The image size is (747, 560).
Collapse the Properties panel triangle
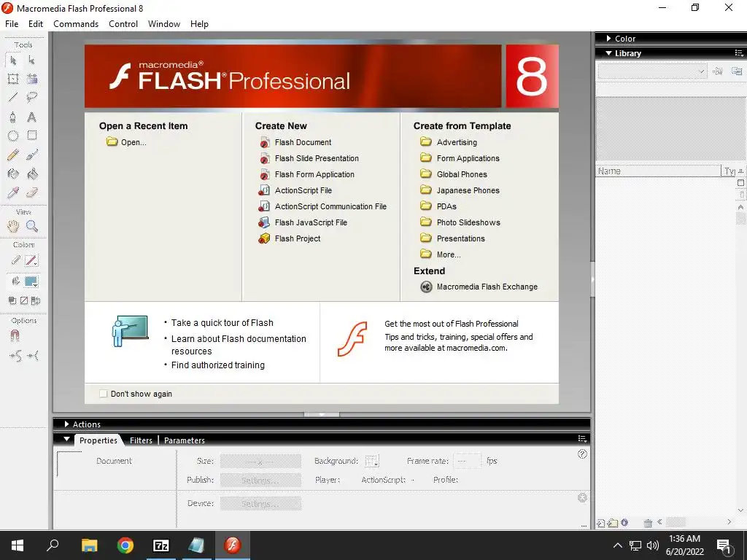point(66,439)
